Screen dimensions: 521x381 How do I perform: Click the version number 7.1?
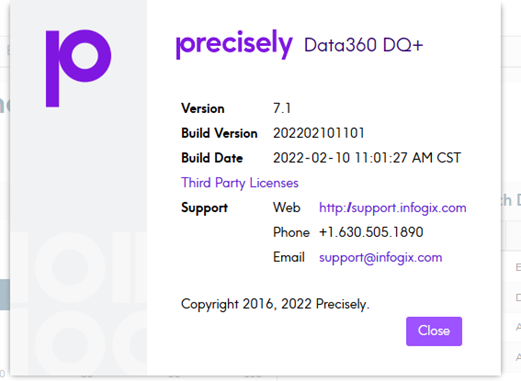pos(282,108)
